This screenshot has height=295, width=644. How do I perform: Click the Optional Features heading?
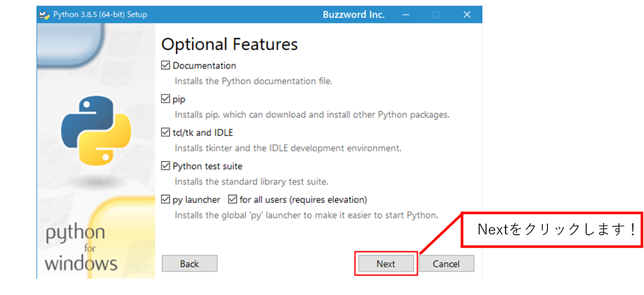click(229, 44)
